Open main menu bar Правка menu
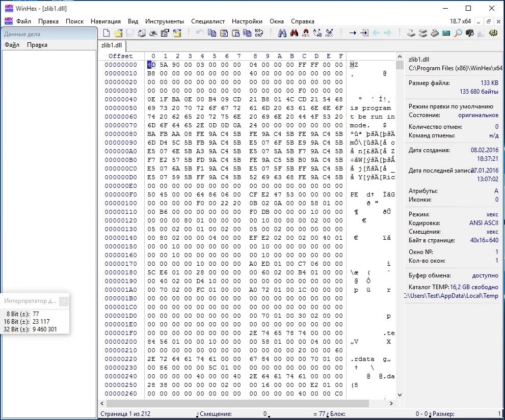This screenshot has height=420, width=505. [x=48, y=21]
